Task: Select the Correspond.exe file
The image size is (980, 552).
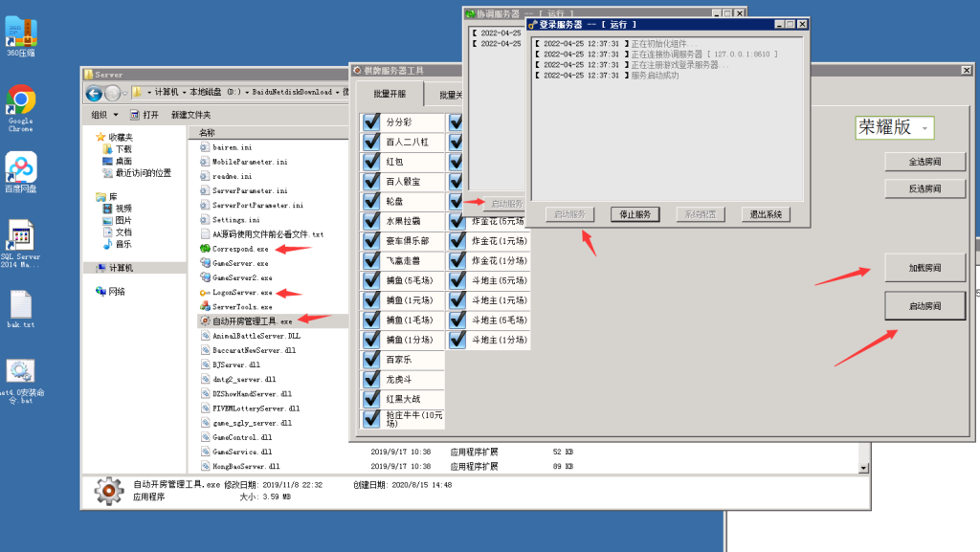Action: (x=240, y=249)
